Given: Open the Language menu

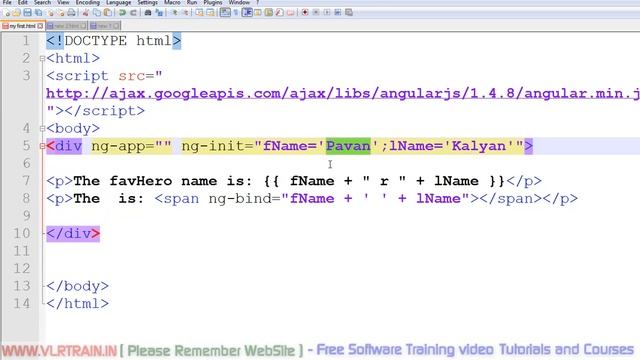Looking at the screenshot, I should point(118,2).
